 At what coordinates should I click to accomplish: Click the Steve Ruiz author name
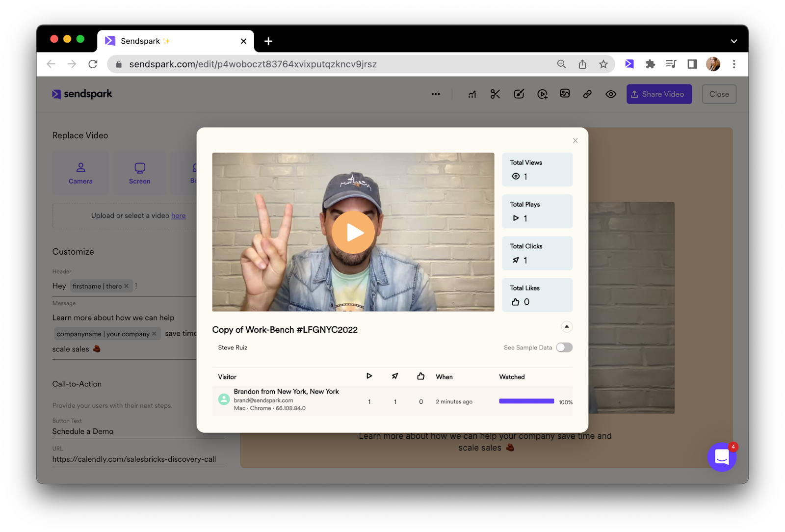[x=233, y=347]
